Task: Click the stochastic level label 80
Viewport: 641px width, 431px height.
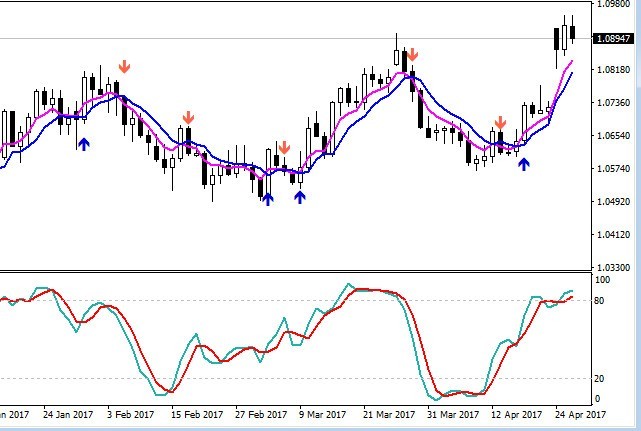Action: pos(599,301)
